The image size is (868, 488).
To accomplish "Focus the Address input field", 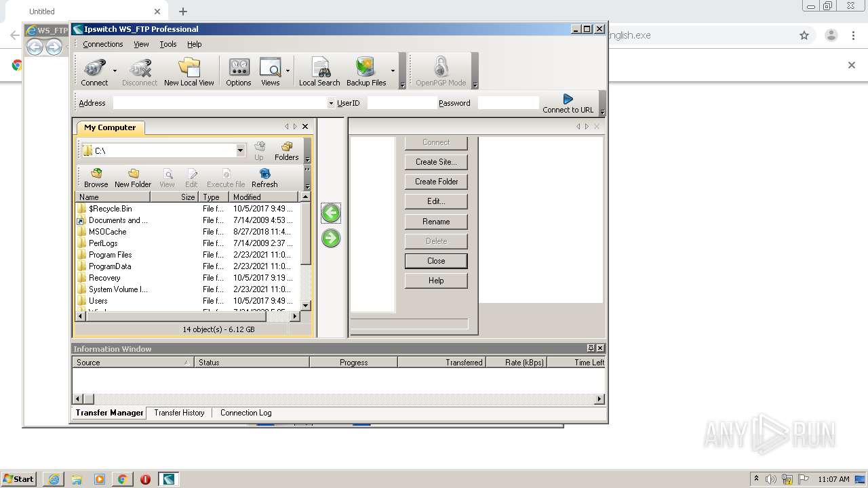I will point(220,103).
